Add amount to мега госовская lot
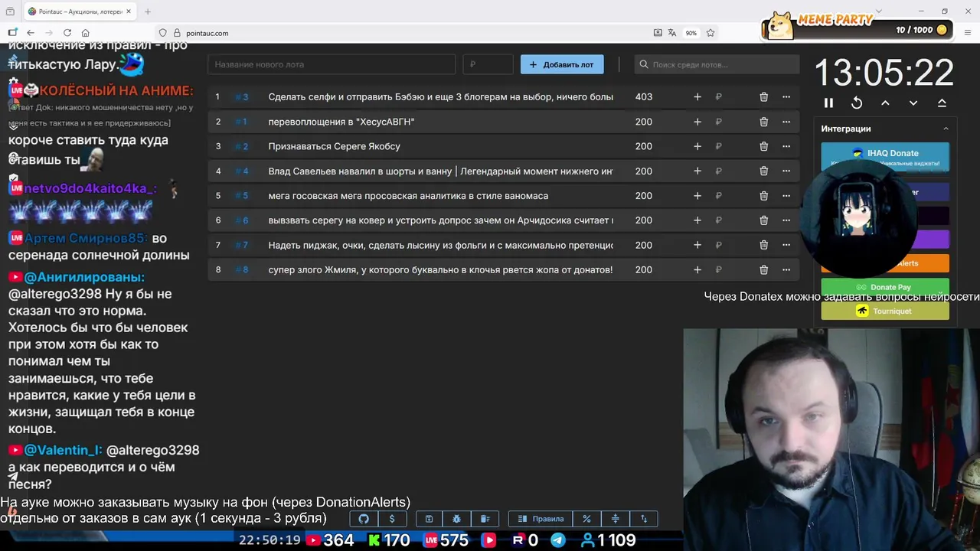 click(x=697, y=196)
